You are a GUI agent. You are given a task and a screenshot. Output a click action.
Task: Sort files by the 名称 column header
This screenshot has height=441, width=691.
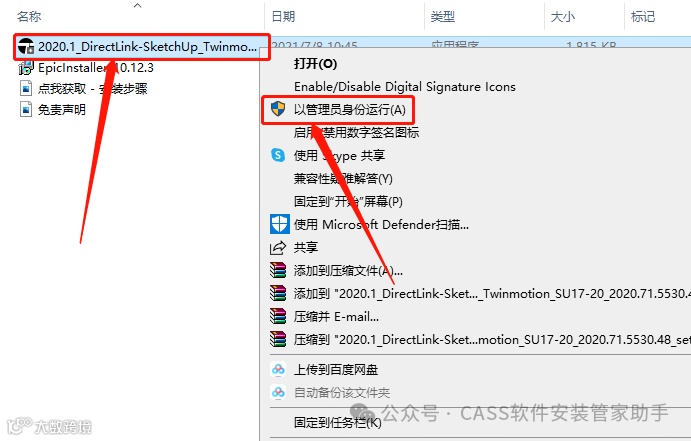click(x=29, y=17)
